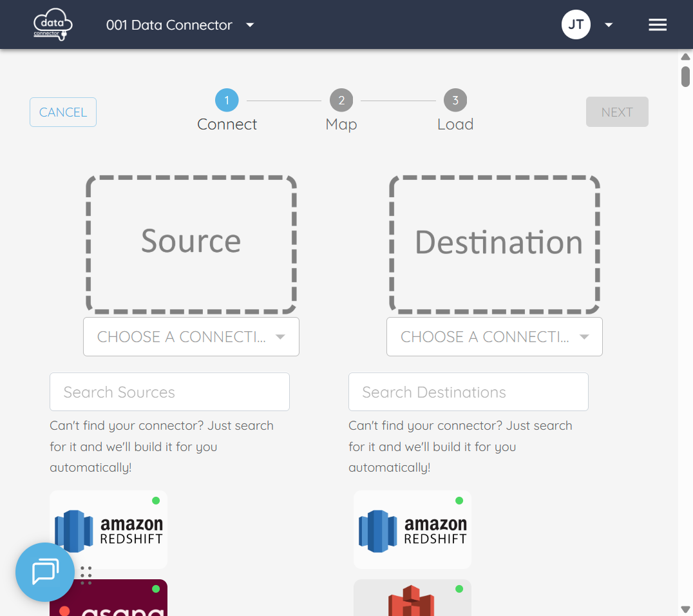Open the Destination Choose a Connection dropdown
The height and width of the screenshot is (616, 693).
click(x=495, y=336)
